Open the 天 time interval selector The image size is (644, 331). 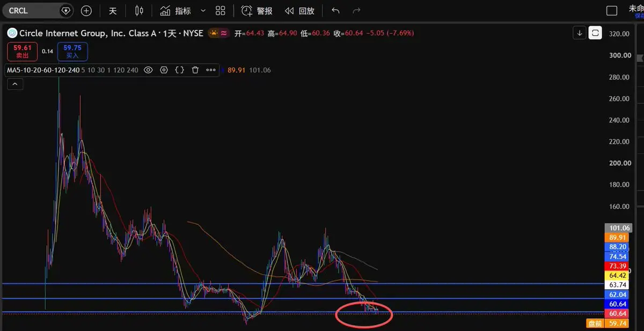pos(113,11)
